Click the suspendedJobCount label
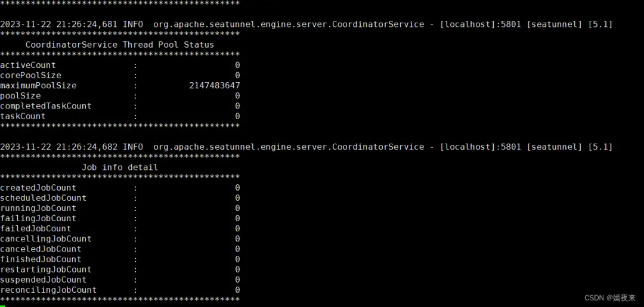This screenshot has width=644, height=307. coord(43,280)
